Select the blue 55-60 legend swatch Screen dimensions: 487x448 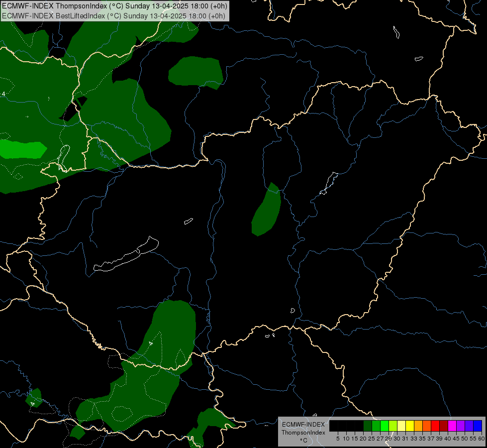click(x=478, y=426)
